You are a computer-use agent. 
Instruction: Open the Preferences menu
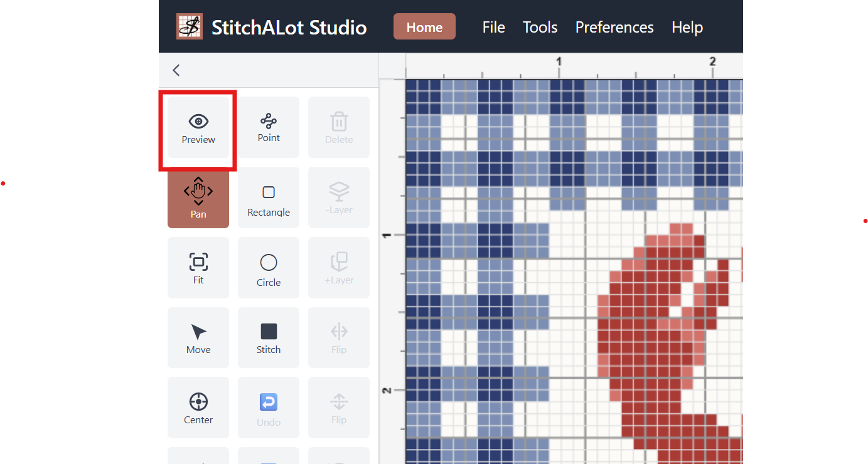614,27
